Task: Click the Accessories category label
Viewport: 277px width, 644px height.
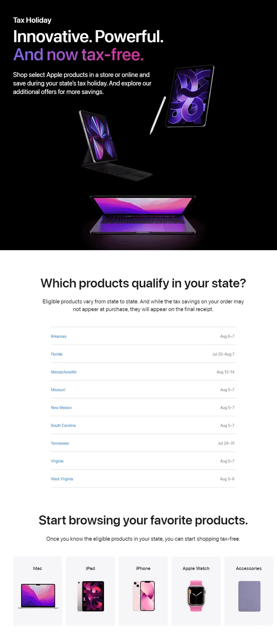Action: [x=249, y=568]
